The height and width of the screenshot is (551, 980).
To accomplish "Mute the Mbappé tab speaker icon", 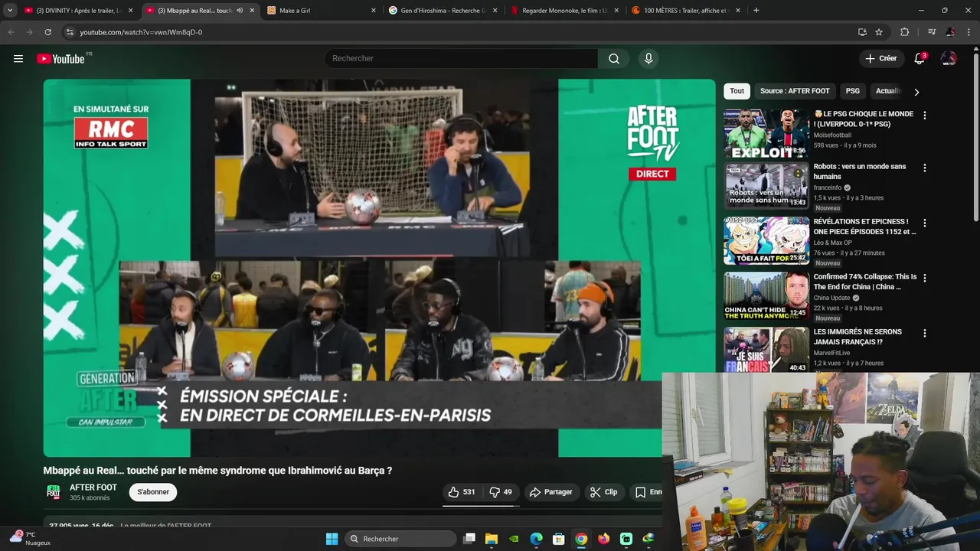I will (240, 11).
